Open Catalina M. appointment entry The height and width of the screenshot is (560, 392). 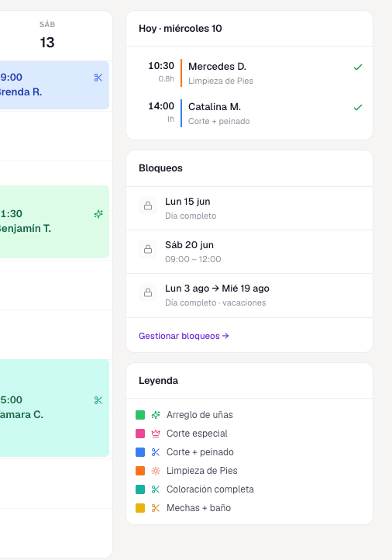pyautogui.click(x=249, y=113)
